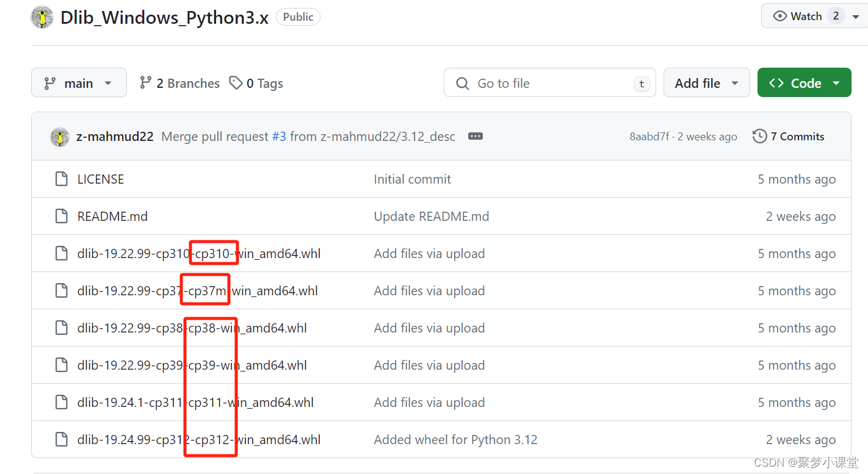
Task: Click the file icon beside LICENSE
Action: [x=61, y=179]
